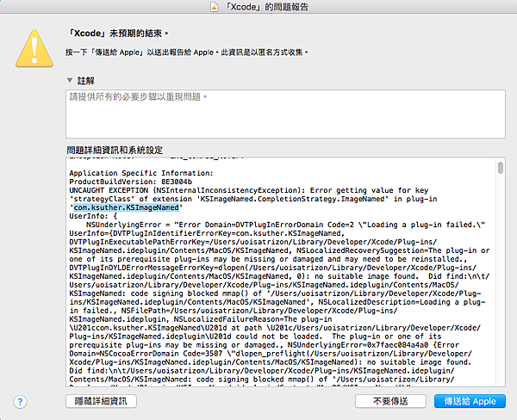Click the 'NSUnderlyingError =' line
The height and width of the screenshot is (420, 517).
coord(285,225)
